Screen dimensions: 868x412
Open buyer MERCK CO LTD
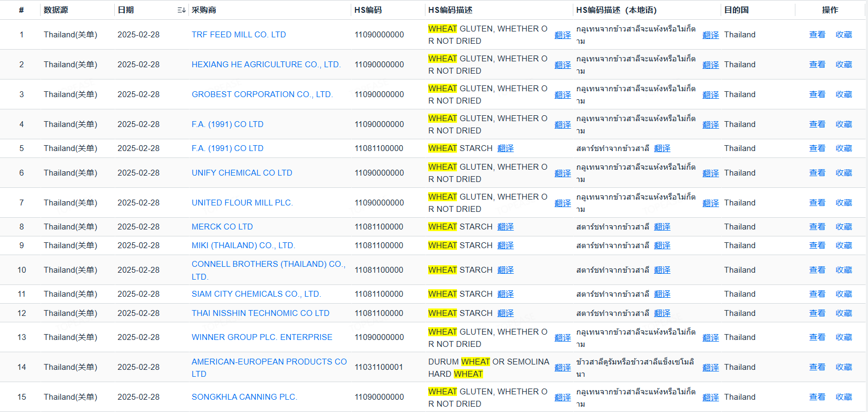[222, 227]
